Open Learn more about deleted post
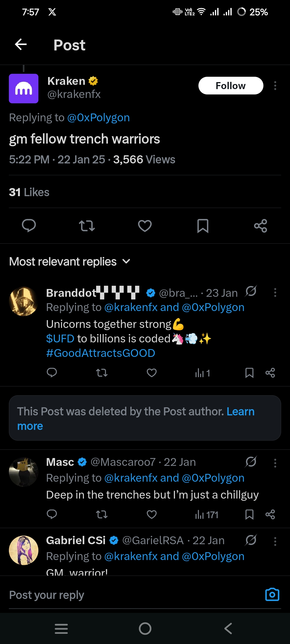 [x=240, y=412]
